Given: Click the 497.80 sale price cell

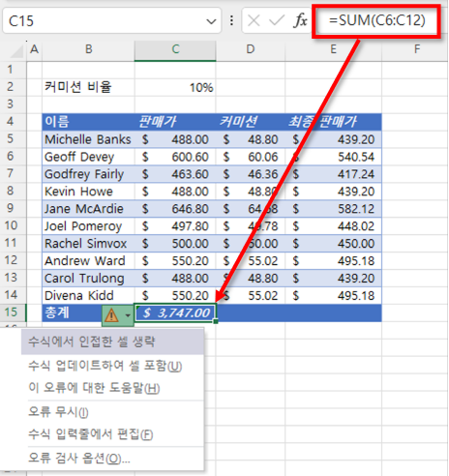Looking at the screenshot, I should coord(175,226).
